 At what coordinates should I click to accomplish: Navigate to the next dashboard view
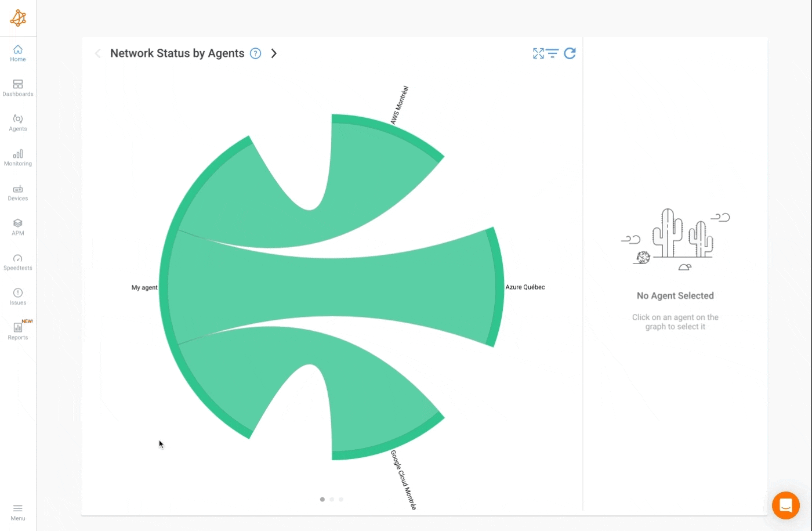click(274, 53)
